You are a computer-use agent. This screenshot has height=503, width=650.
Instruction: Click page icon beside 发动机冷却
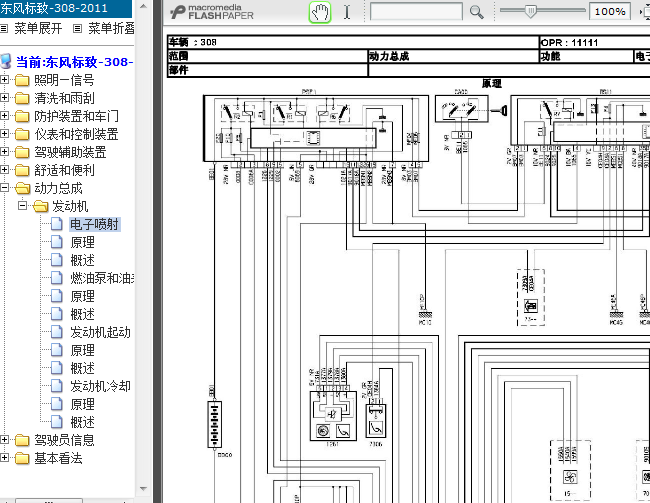coord(56,386)
